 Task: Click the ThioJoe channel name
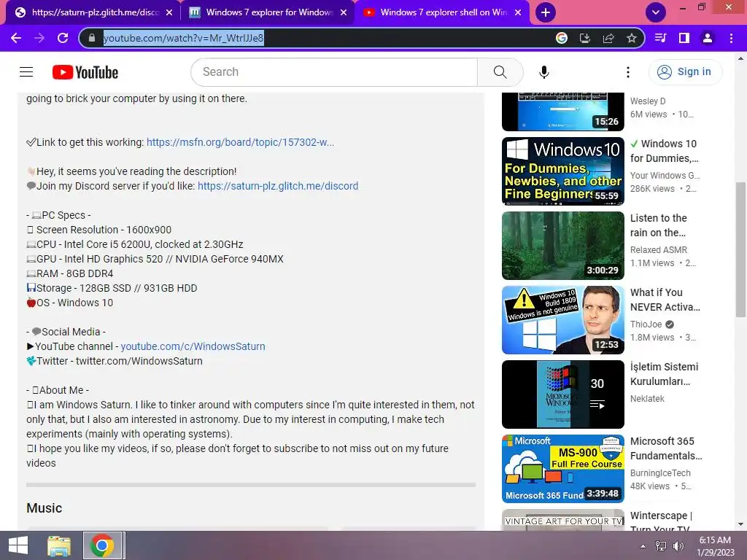[646, 324]
